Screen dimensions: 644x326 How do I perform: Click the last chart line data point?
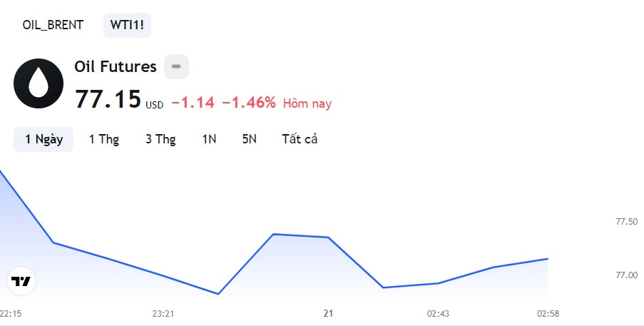click(x=547, y=259)
